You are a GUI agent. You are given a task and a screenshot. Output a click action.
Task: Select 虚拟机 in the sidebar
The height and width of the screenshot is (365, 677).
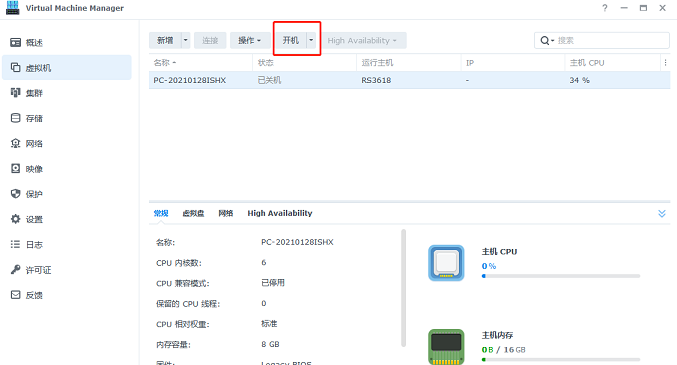pyautogui.click(x=67, y=67)
